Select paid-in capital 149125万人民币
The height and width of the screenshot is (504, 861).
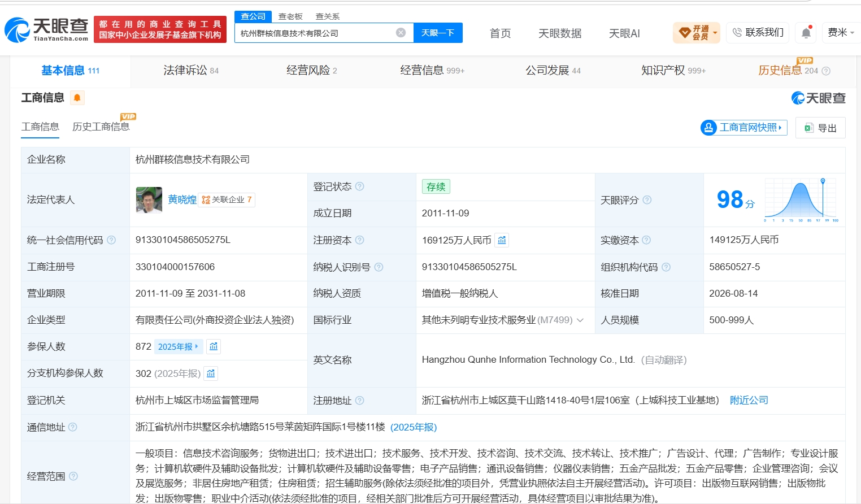pos(744,240)
